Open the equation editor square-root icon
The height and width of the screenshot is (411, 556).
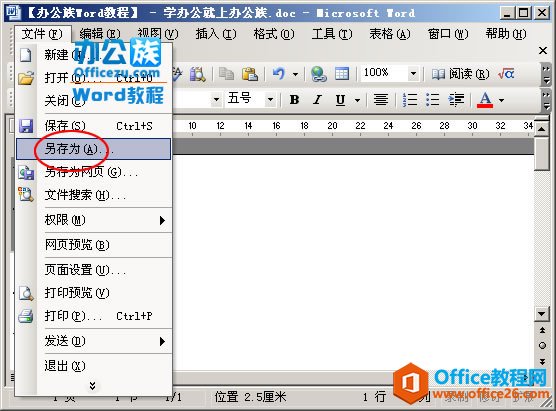pos(506,74)
